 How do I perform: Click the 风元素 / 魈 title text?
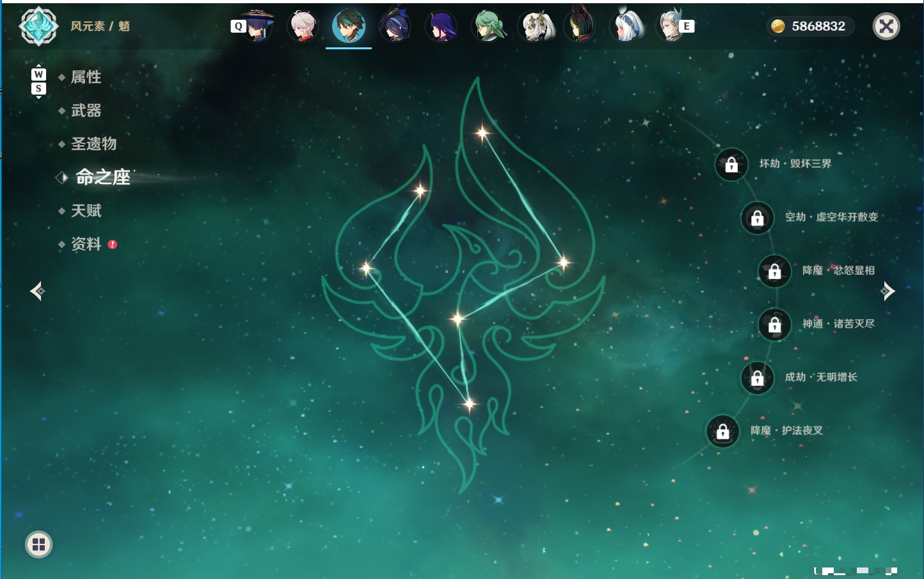[100, 26]
